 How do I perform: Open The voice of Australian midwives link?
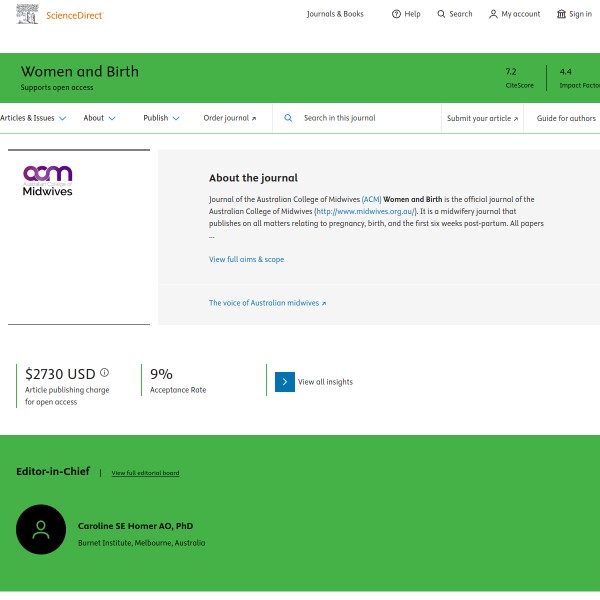[267, 303]
